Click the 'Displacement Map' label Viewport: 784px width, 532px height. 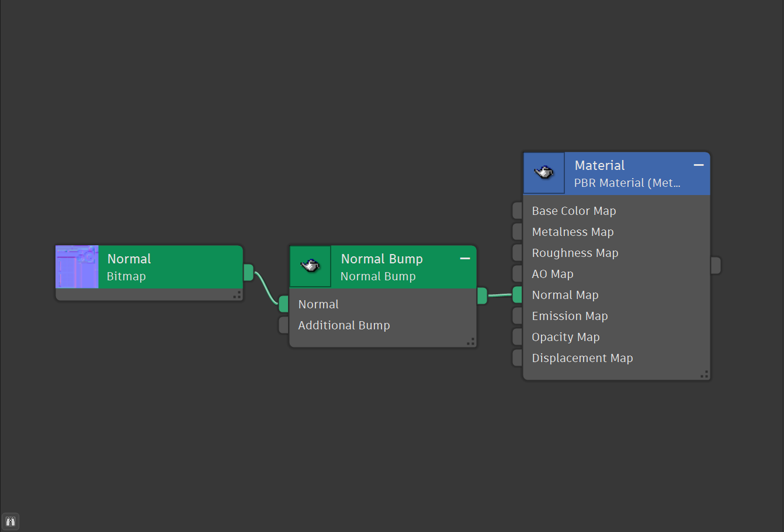[x=582, y=358]
